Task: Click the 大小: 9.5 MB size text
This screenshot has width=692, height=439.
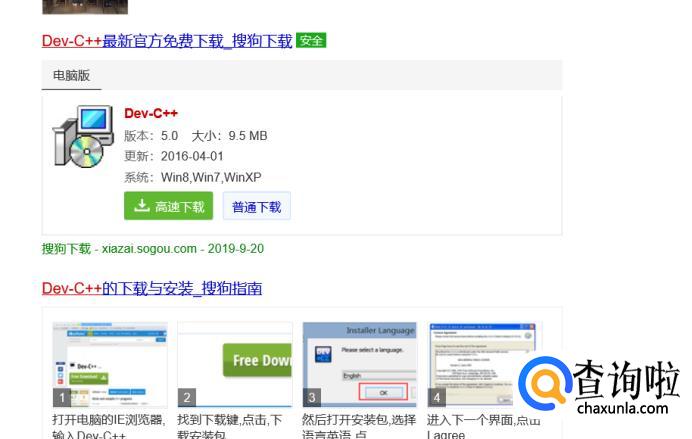Action: click(229, 136)
